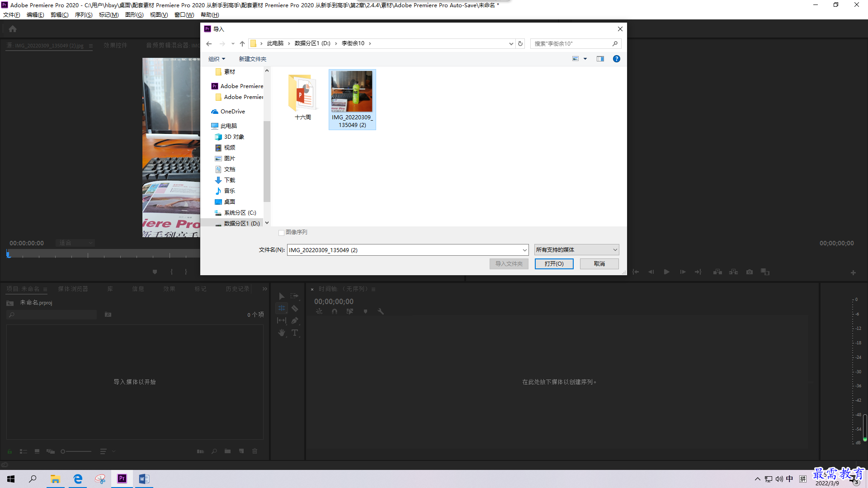
Task: Open Word from the taskbar
Action: coord(144,479)
